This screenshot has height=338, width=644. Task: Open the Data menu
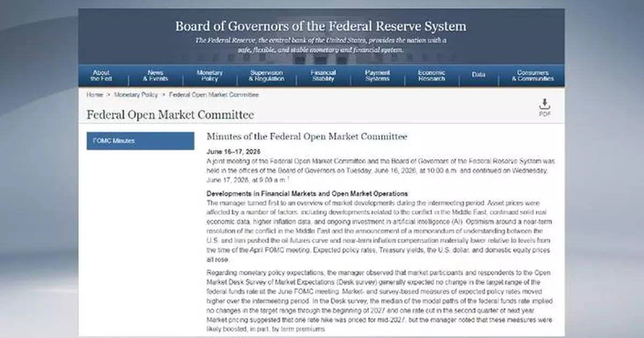[479, 76]
